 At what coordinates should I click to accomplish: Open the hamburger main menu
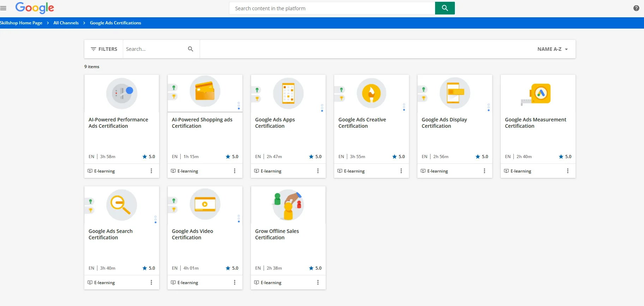[4, 8]
